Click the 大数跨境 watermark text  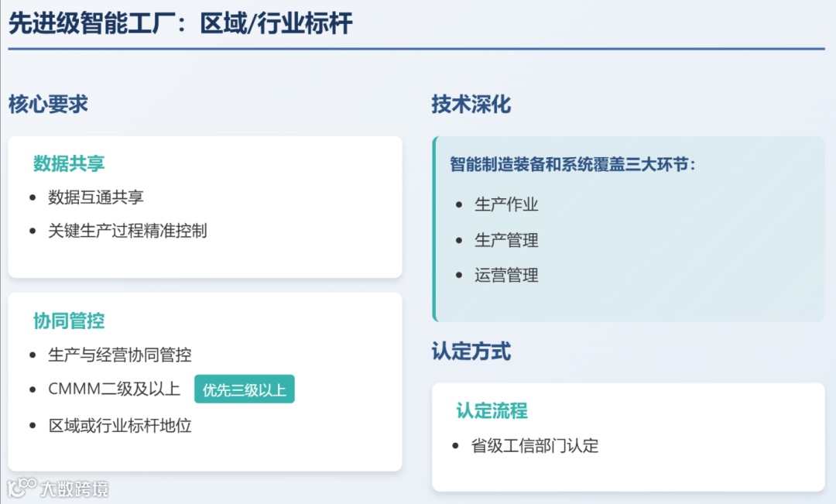74,489
